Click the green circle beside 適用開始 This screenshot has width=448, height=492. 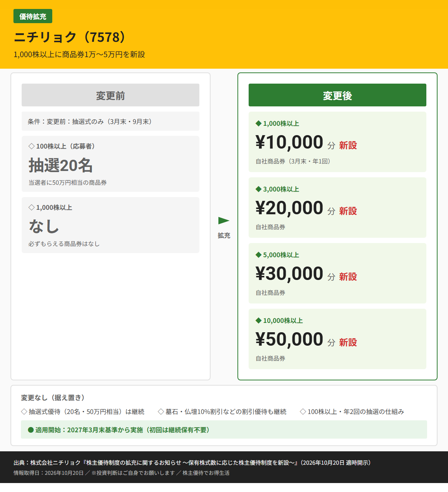tap(31, 430)
